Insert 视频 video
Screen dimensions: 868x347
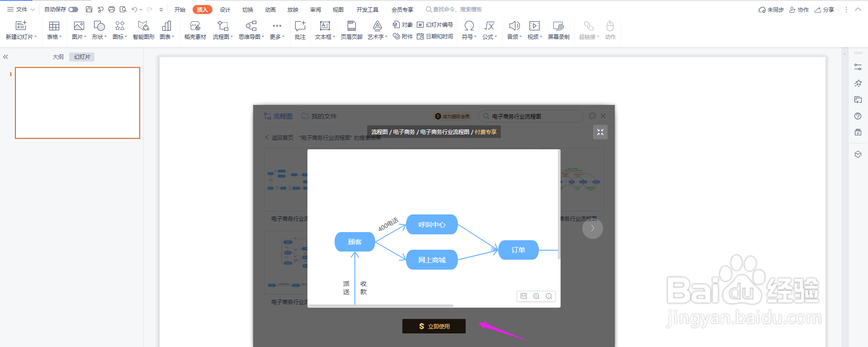coord(535,26)
